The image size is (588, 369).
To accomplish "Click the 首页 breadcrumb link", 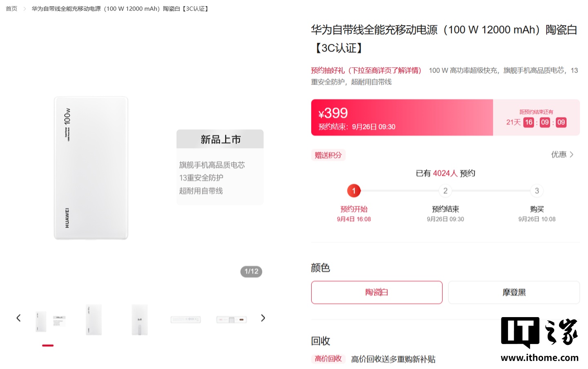I will [11, 9].
